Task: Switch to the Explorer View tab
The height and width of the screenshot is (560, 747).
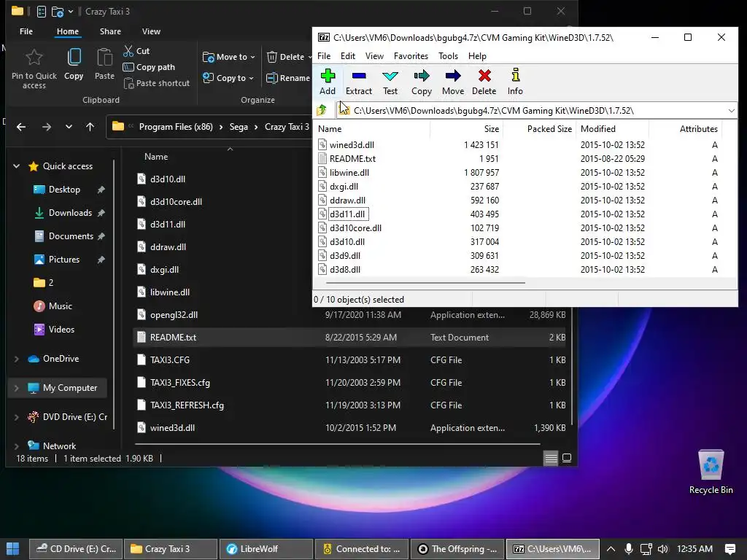Action: click(x=151, y=31)
